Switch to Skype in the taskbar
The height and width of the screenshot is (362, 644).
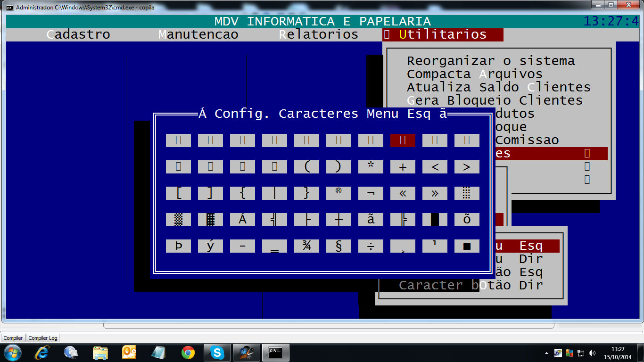pyautogui.click(x=217, y=353)
